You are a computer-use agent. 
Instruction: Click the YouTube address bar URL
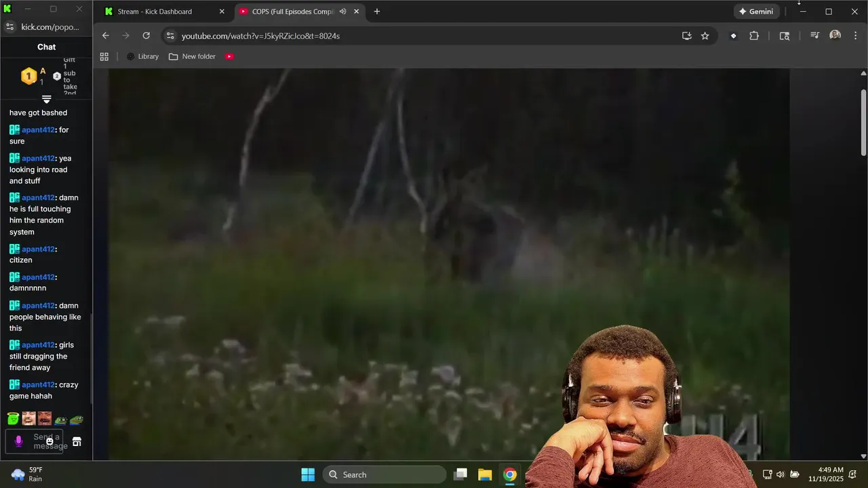point(260,36)
